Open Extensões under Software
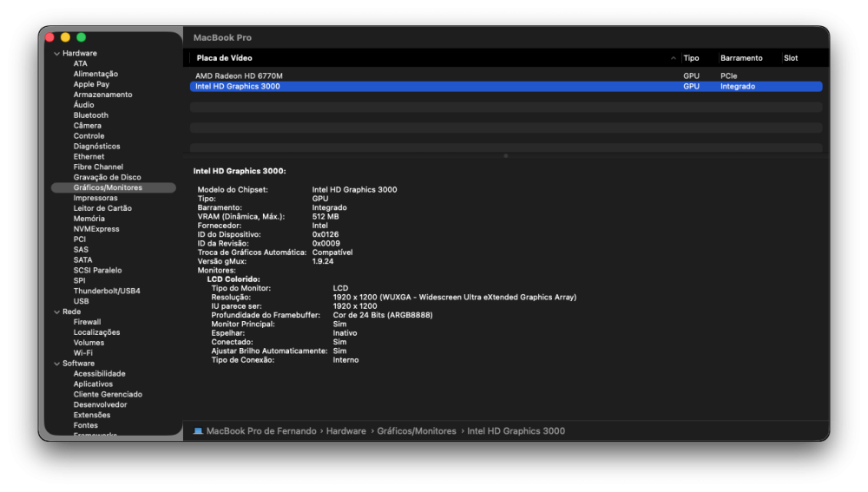Viewport: 868px width, 492px height. [x=91, y=416]
